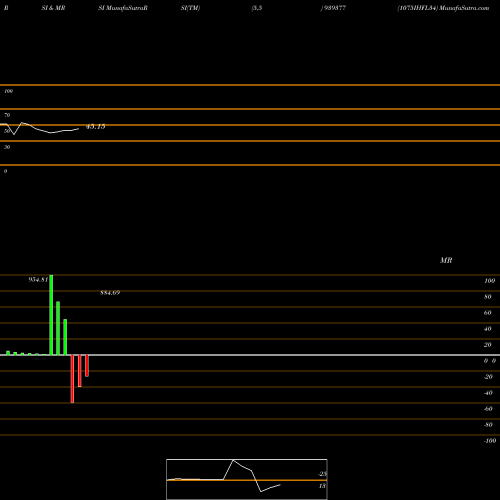This screenshot has width=500, height=500.
Task: Click the second green bar in MRSI chart
Action: point(58,328)
